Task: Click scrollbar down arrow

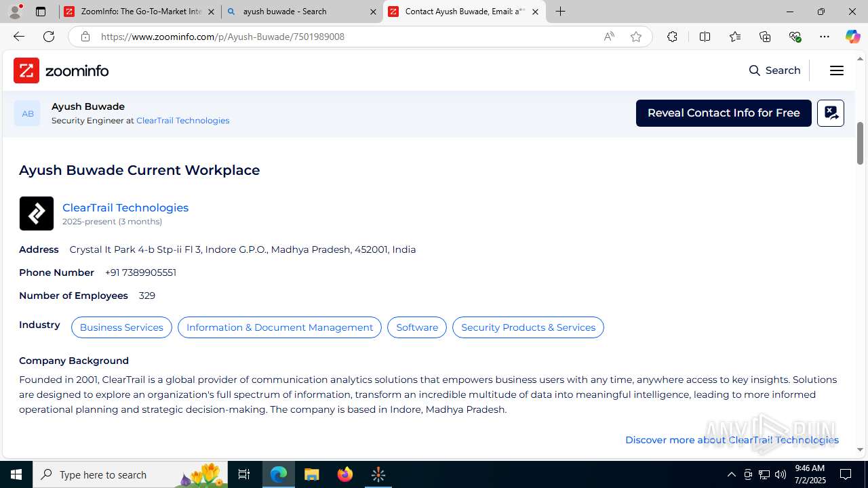Action: coord(860,449)
